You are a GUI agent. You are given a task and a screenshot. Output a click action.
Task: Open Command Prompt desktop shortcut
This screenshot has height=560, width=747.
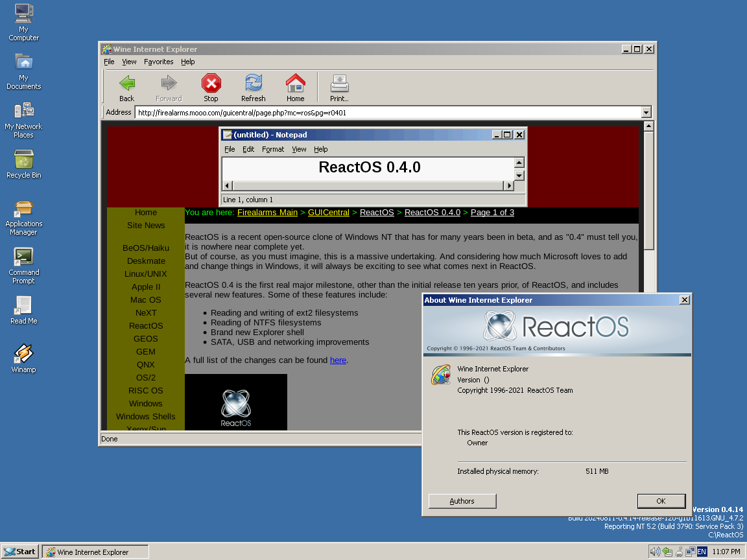[24, 256]
